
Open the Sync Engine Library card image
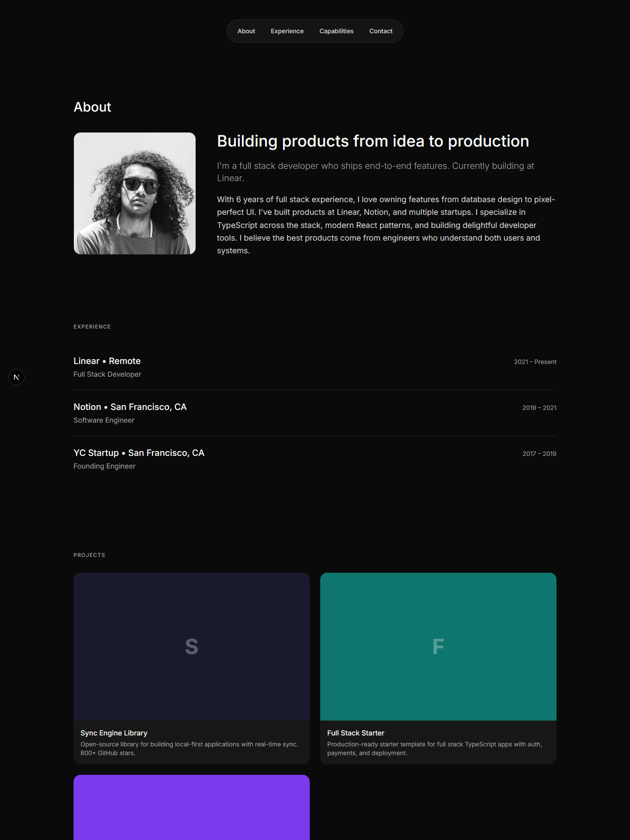click(192, 647)
